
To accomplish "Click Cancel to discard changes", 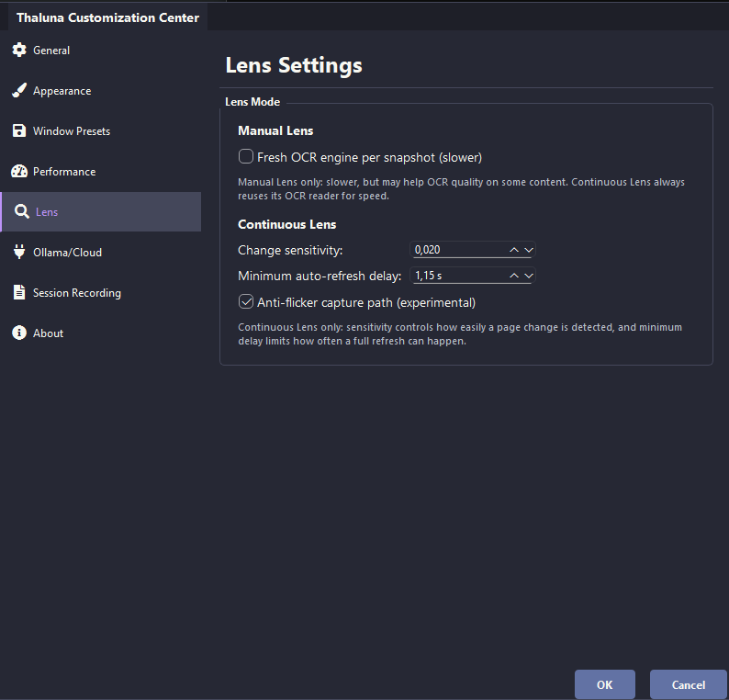I will [688, 684].
